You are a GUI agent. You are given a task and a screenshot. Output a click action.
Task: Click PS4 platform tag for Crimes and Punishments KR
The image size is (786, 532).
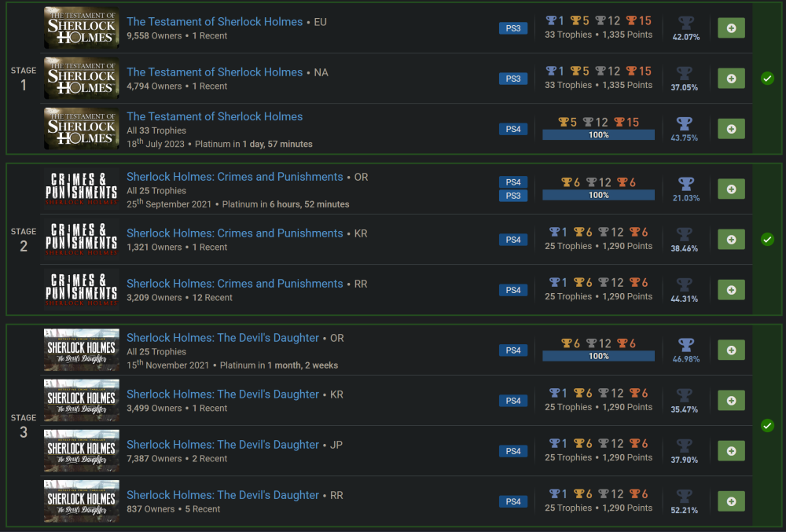[513, 240]
